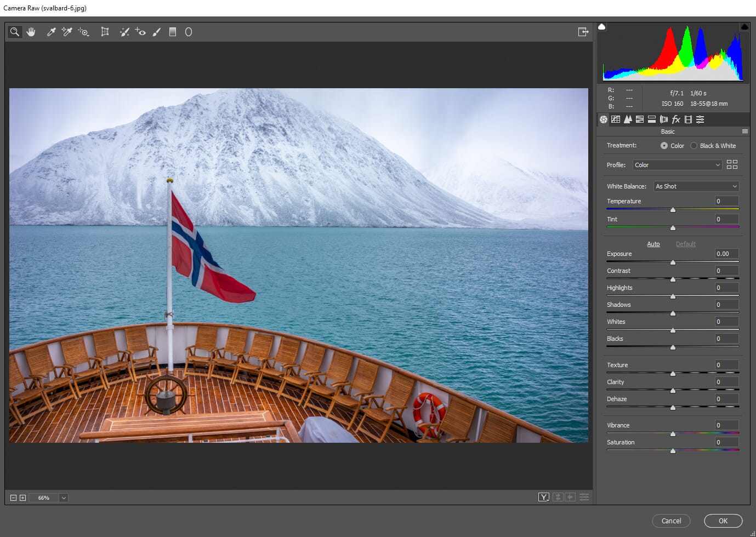Expand the Profile dropdown
This screenshot has height=537, width=756.
[678, 165]
